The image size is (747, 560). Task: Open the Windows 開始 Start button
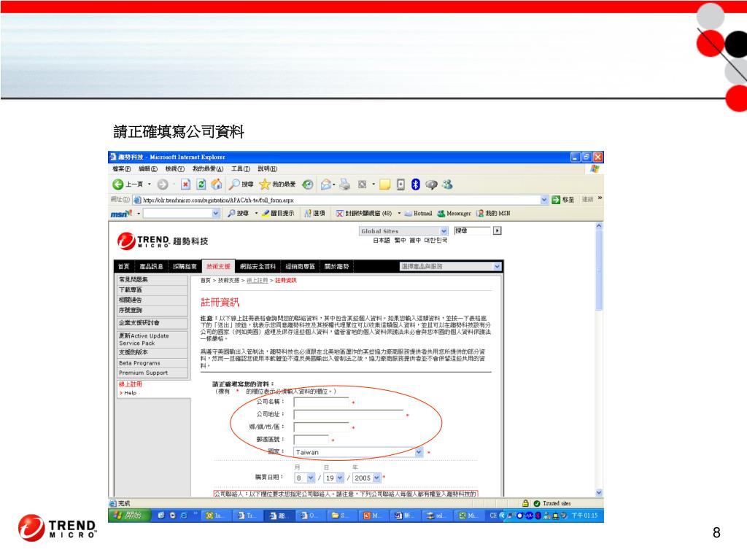130,516
